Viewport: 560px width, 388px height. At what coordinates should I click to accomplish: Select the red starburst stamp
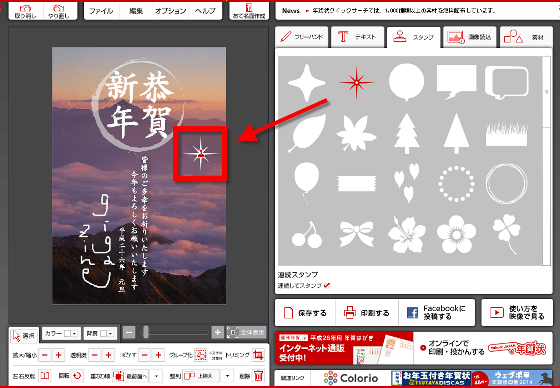tap(356, 83)
